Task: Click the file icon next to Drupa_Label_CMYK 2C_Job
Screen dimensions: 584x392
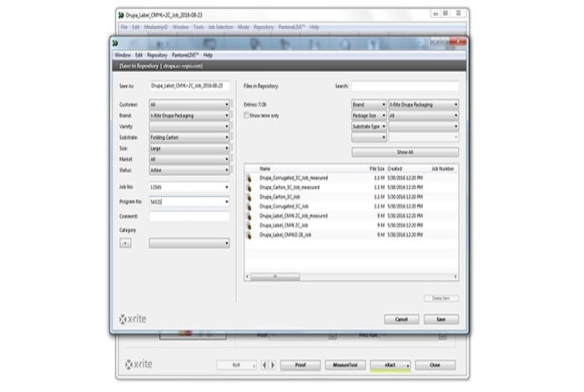Action: coord(249,225)
